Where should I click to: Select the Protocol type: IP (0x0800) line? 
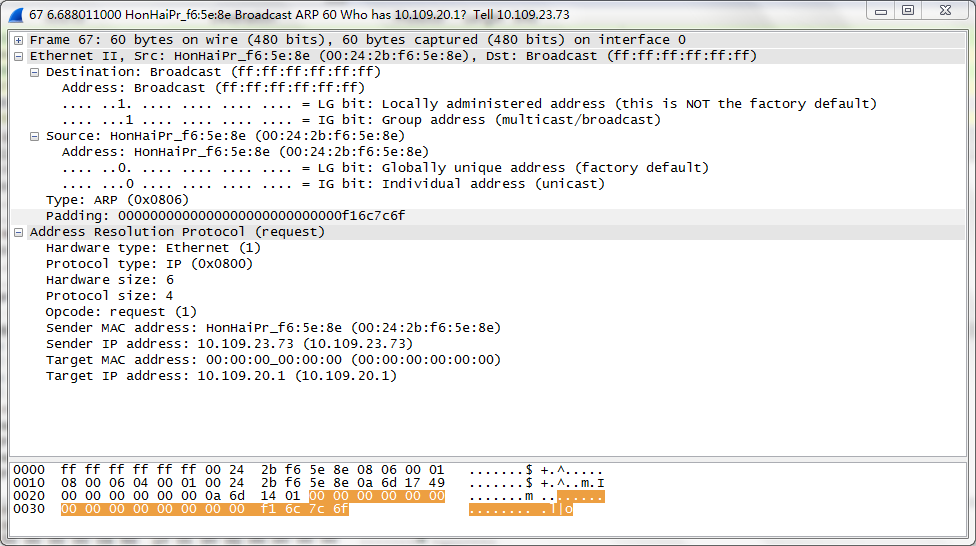149,264
